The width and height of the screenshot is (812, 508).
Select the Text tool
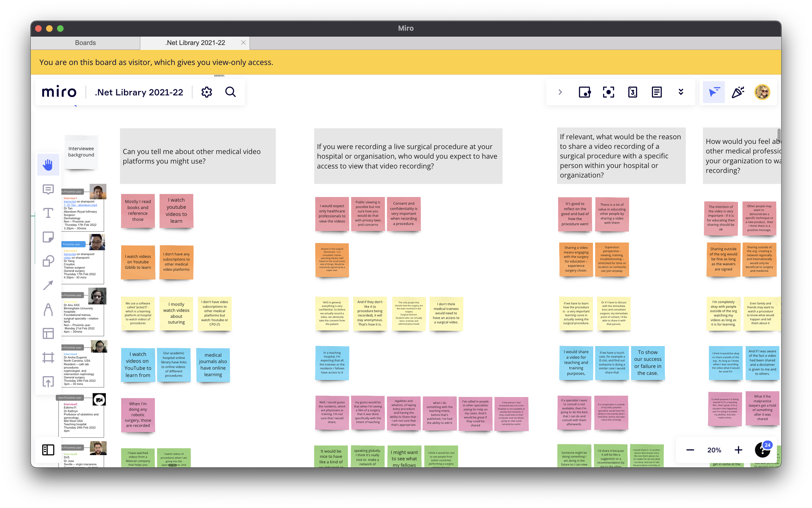48,213
